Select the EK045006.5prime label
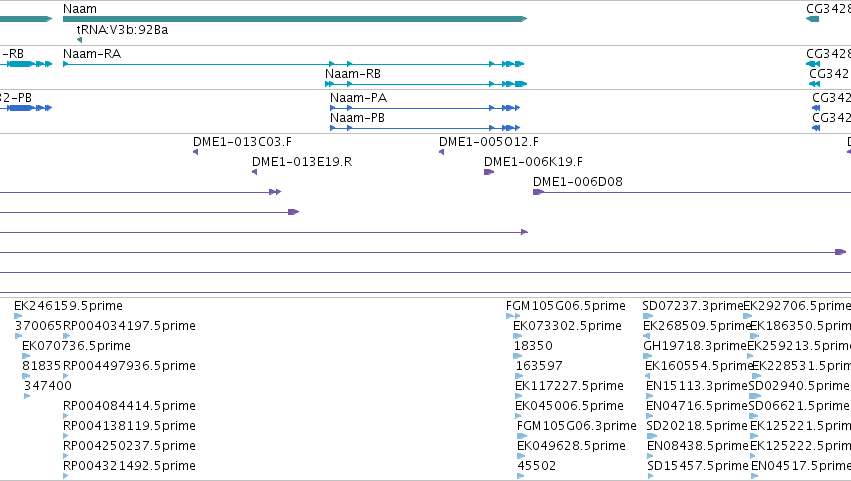 click(x=569, y=406)
